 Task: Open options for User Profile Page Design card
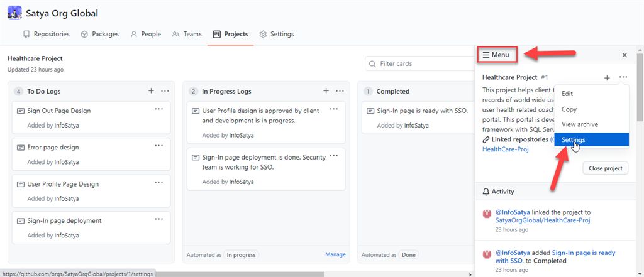(159, 182)
